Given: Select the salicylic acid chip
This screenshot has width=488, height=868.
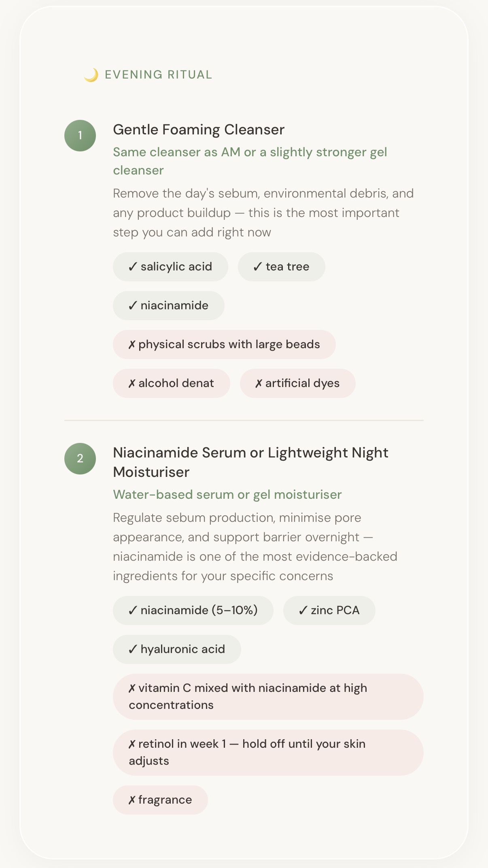Looking at the screenshot, I should pyautogui.click(x=170, y=267).
